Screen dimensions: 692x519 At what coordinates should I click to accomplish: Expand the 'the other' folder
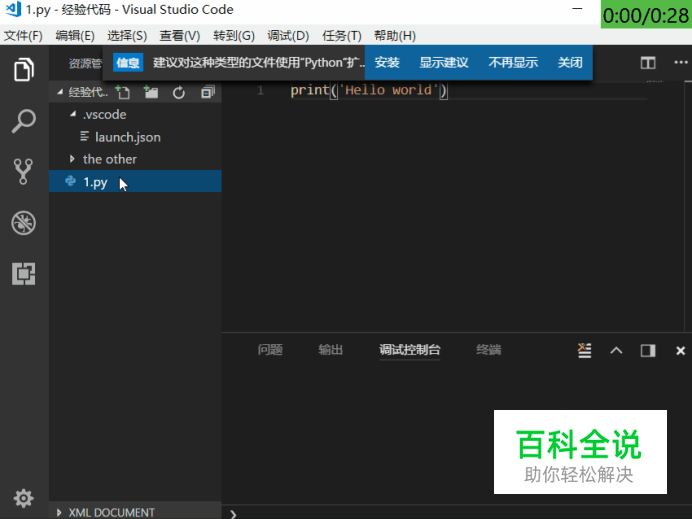[72, 159]
